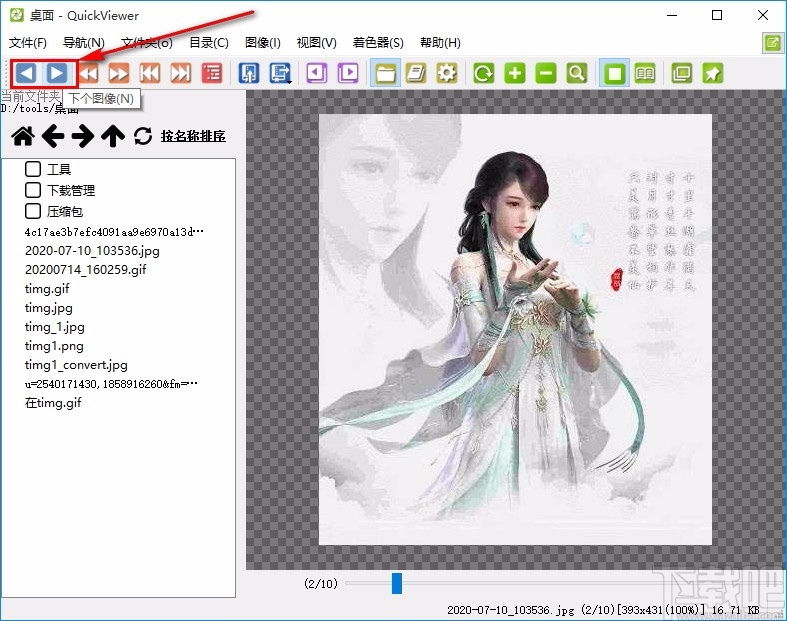Open the gear settings icon
The height and width of the screenshot is (621, 787).
(x=447, y=73)
